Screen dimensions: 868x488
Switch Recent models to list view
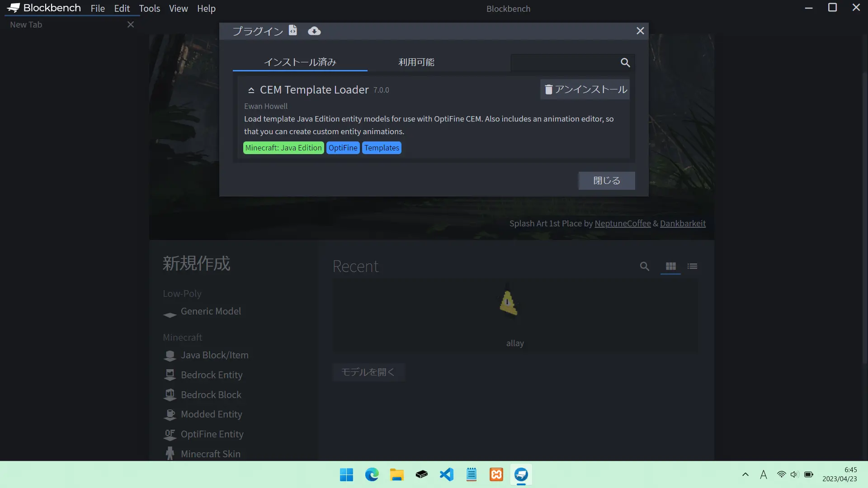pos(692,266)
